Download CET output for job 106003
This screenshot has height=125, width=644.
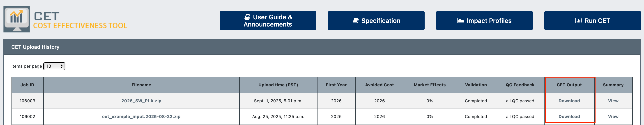tap(569, 101)
